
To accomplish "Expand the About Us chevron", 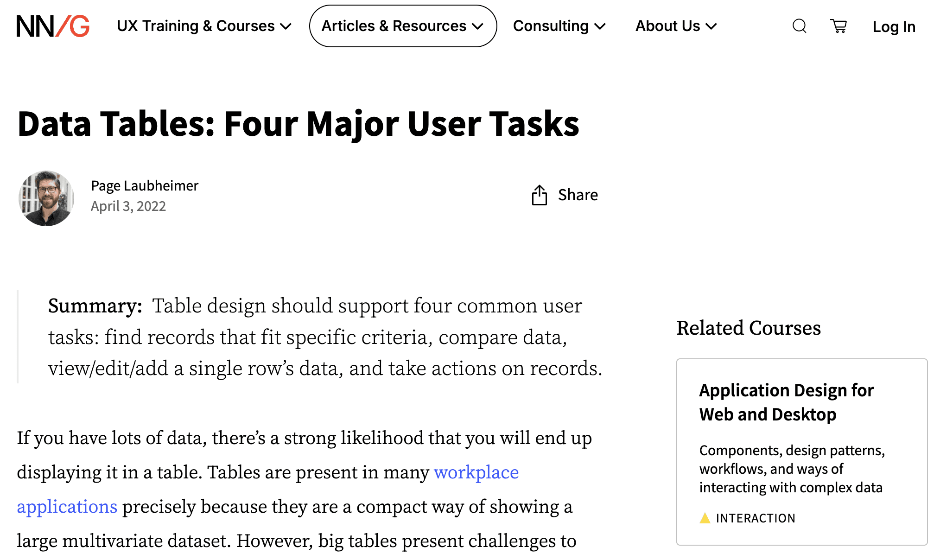I will point(711,26).
